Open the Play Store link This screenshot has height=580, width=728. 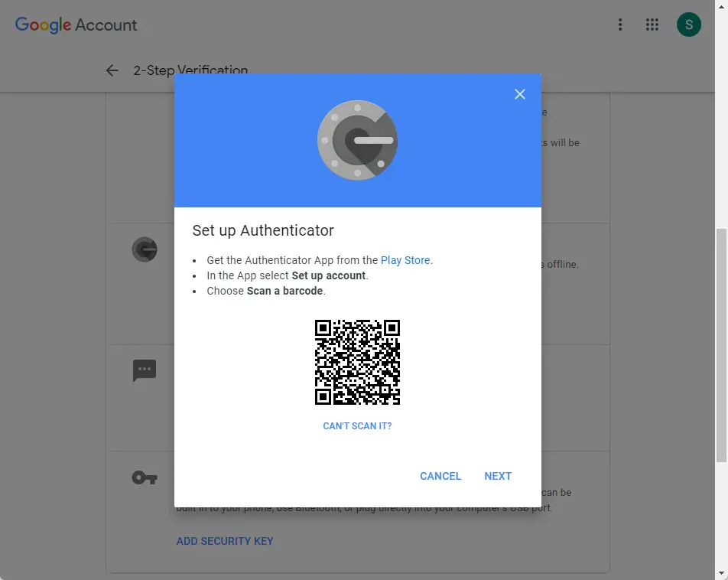point(405,260)
